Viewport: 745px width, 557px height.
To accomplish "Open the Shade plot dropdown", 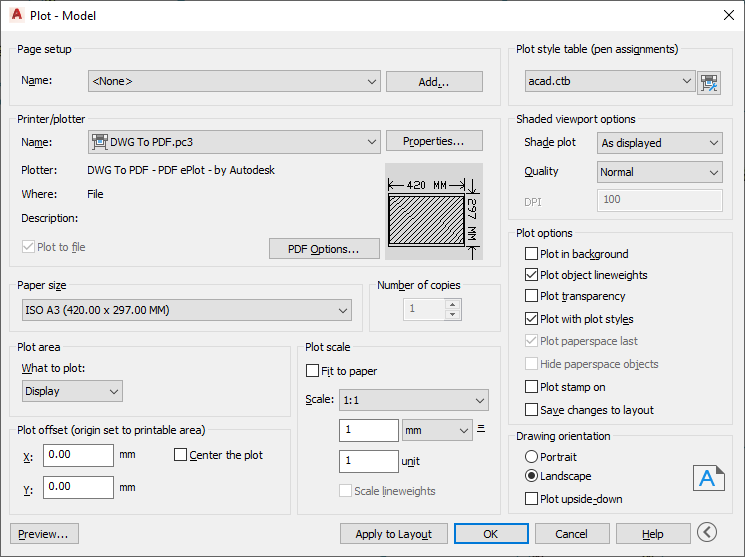I will tap(659, 143).
